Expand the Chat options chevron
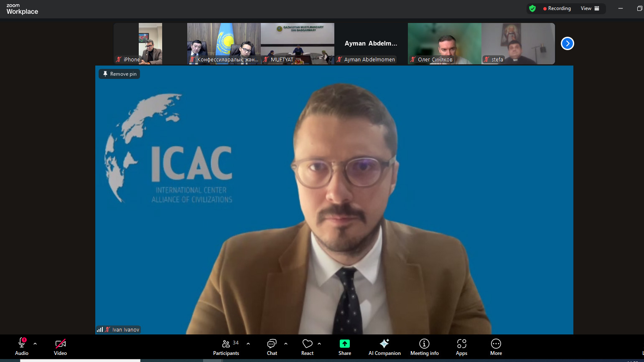Screen dimensions: 644x362 coord(286,344)
